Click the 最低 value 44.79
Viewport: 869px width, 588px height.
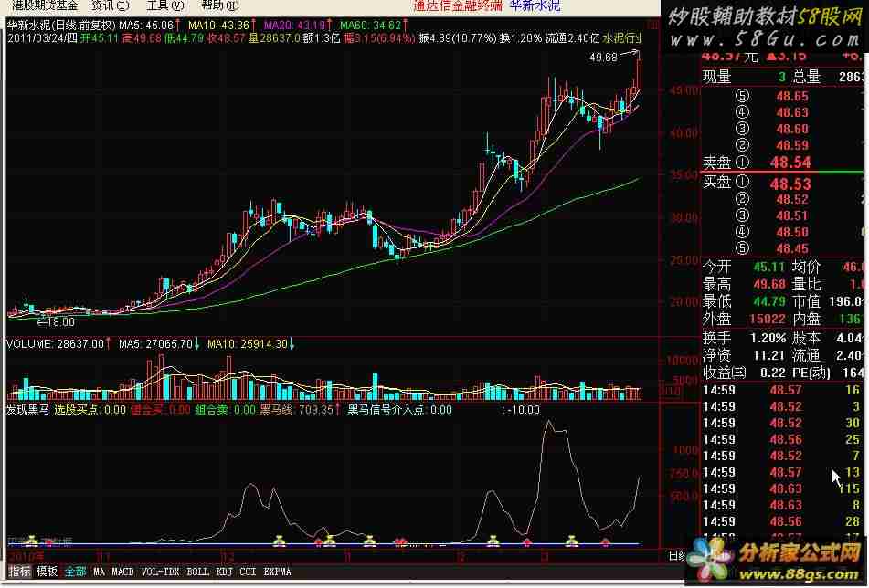pyautogui.click(x=769, y=301)
